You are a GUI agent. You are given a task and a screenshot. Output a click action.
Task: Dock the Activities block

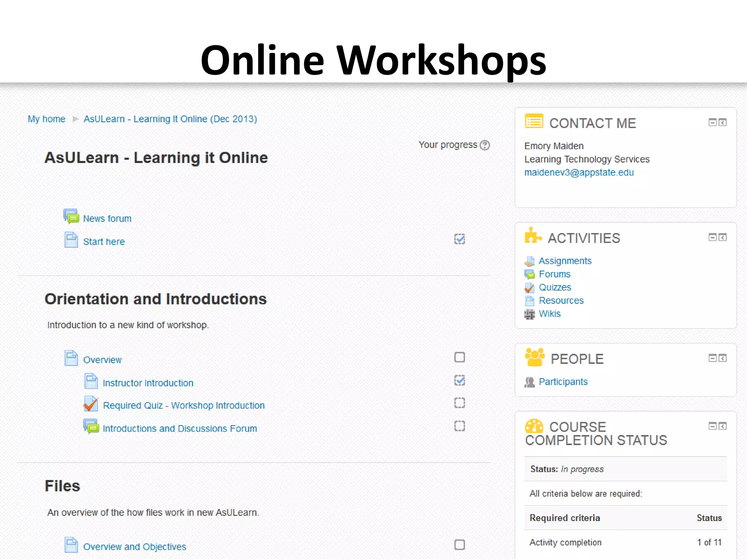click(x=723, y=237)
